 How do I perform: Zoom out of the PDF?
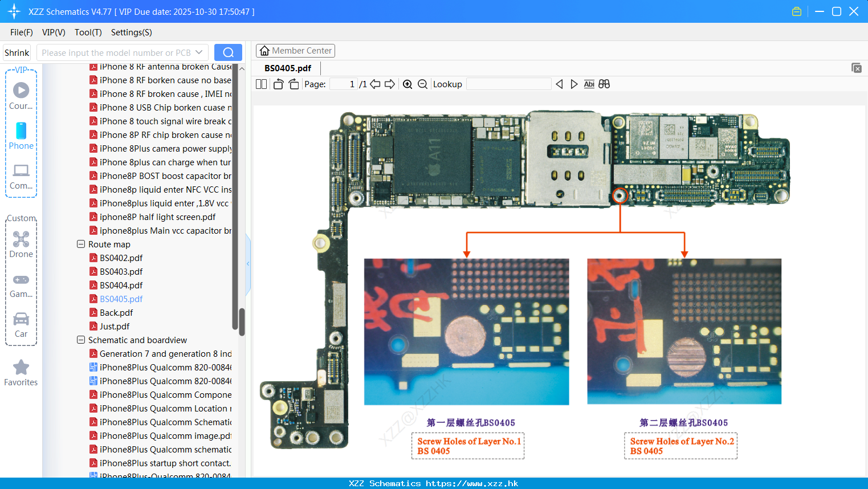point(422,84)
